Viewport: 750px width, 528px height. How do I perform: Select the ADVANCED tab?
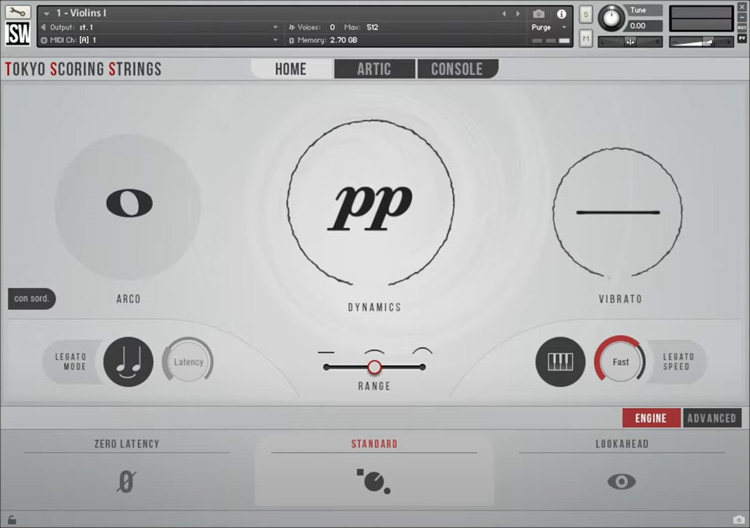coord(712,418)
